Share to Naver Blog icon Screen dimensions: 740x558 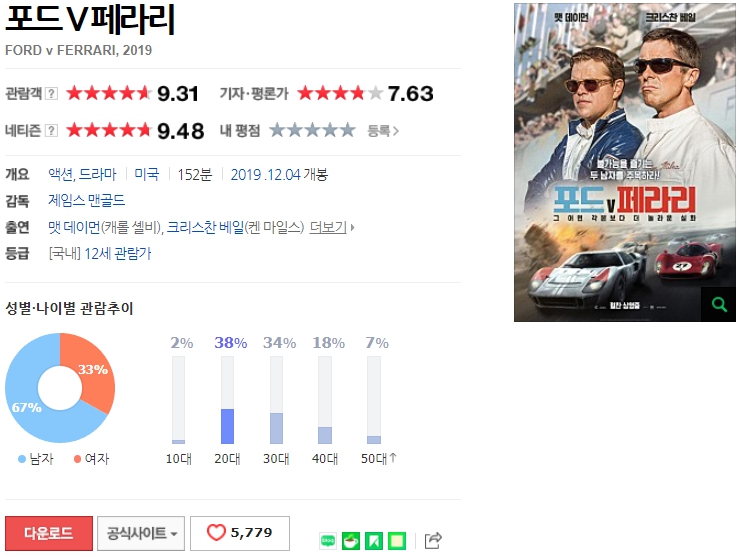[x=328, y=541]
